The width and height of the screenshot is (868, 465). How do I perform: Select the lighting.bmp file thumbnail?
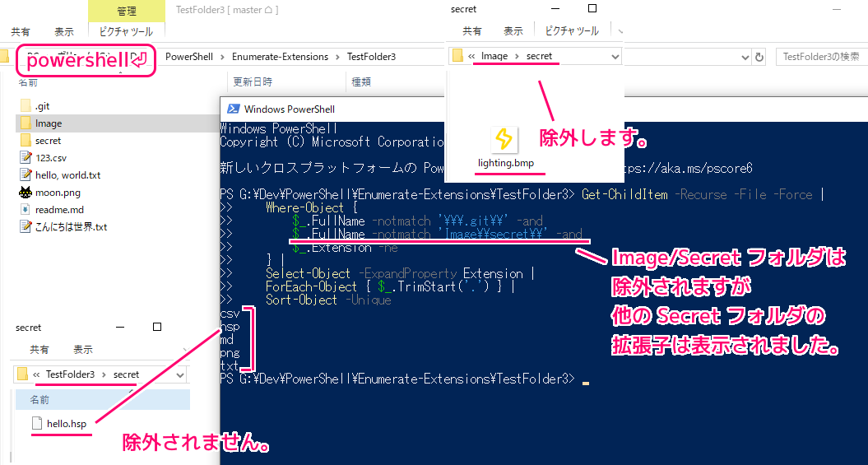(x=504, y=140)
